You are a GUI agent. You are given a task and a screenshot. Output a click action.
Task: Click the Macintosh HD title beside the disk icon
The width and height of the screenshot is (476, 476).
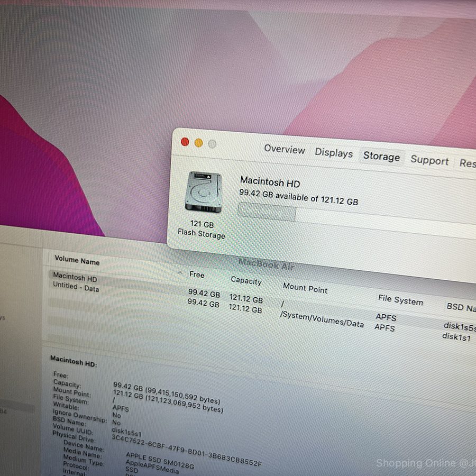click(270, 182)
